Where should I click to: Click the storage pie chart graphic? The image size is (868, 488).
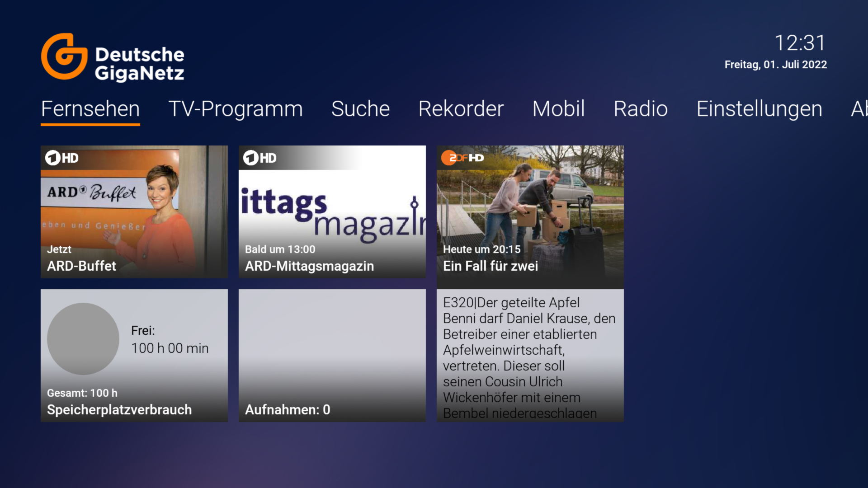coord(83,338)
